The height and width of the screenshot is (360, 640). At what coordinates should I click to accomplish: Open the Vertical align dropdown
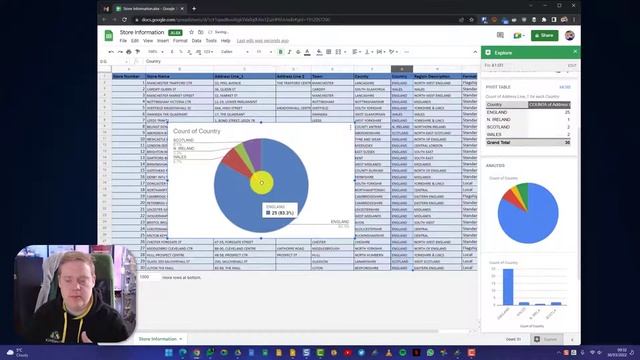tap(369, 52)
